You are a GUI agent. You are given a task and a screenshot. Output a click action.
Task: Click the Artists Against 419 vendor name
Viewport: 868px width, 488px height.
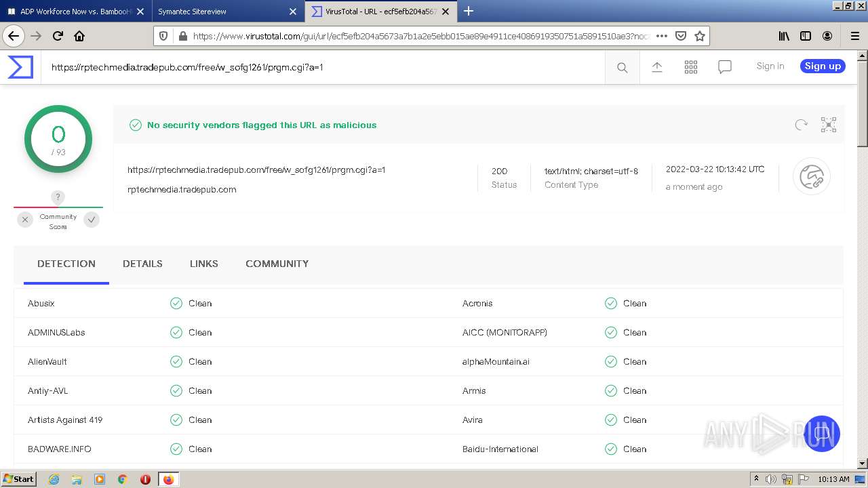pos(65,420)
